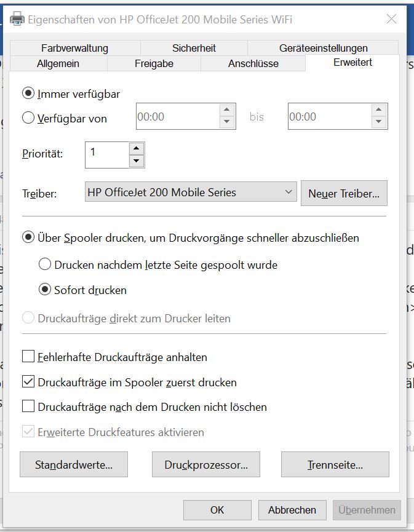Click the dialog title text Eigenschaften von HP OfficeJet
The height and width of the screenshot is (532, 414).
[x=160, y=19]
